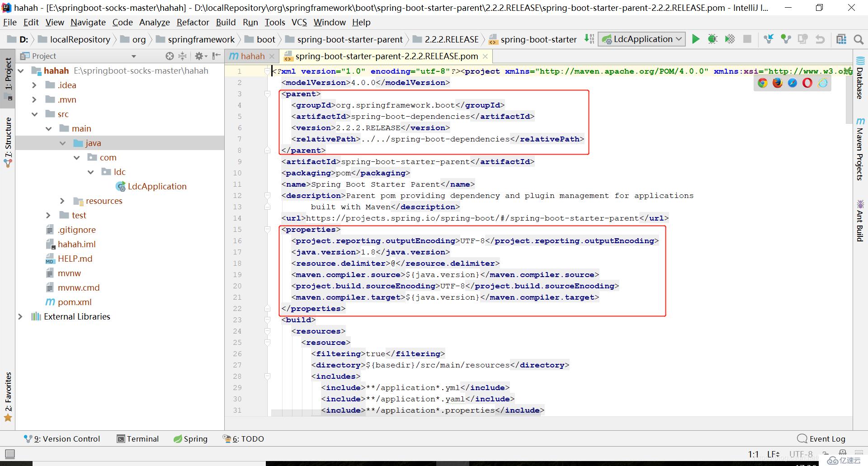This screenshot has width=868, height=466.
Task: Preview pom in Opera browser
Action: [x=807, y=83]
